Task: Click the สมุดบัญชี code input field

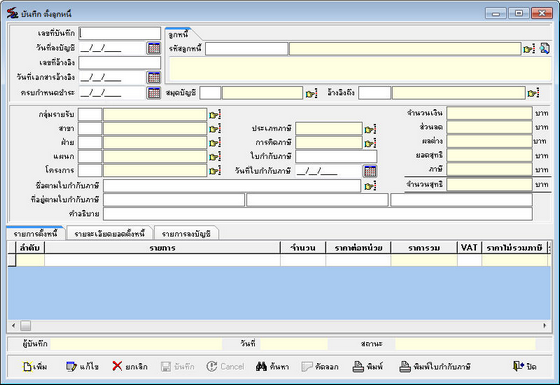Action: click(210, 93)
